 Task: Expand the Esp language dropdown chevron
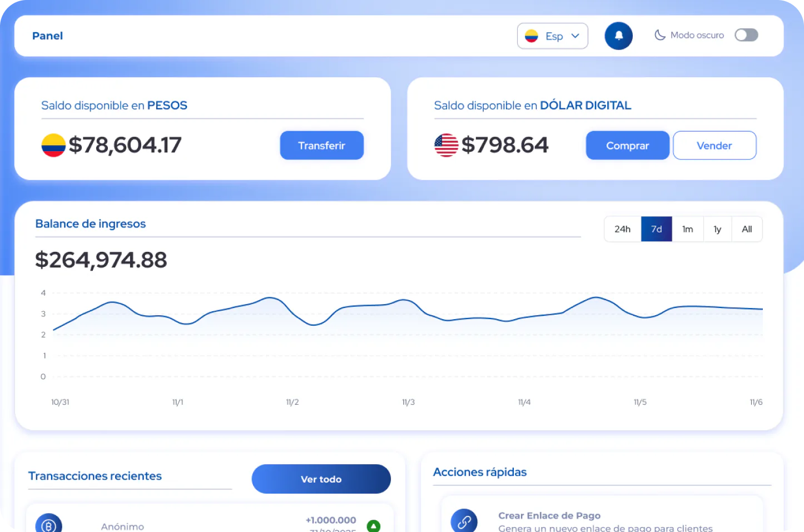click(575, 36)
